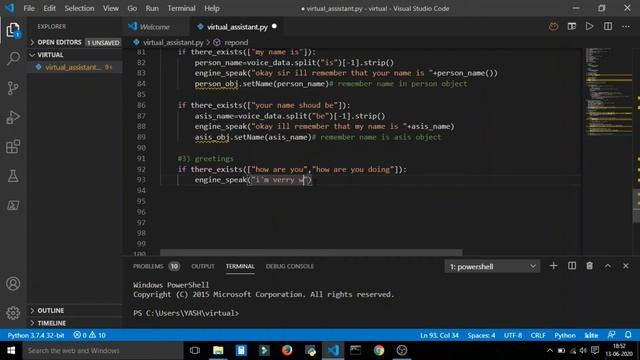The width and height of the screenshot is (640, 360).
Task: Open errors and warnings count in status bar
Action: click(x=89, y=335)
